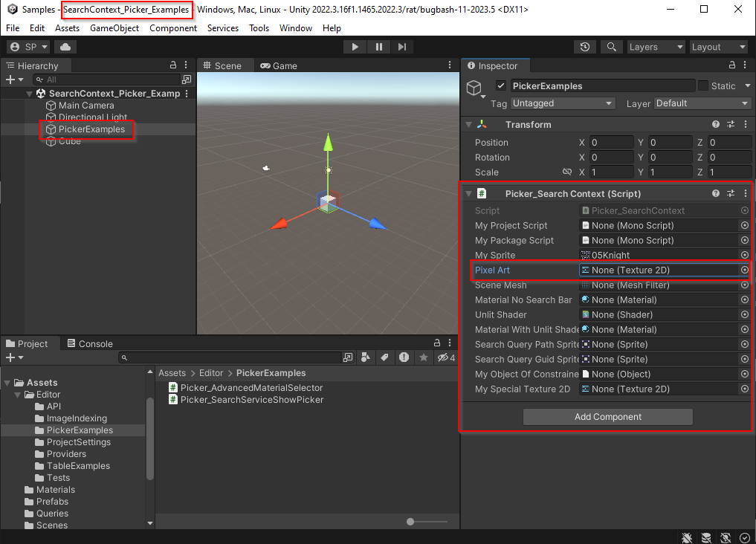Click the Add Component button
Viewport: 756px width, 544px height.
point(607,417)
